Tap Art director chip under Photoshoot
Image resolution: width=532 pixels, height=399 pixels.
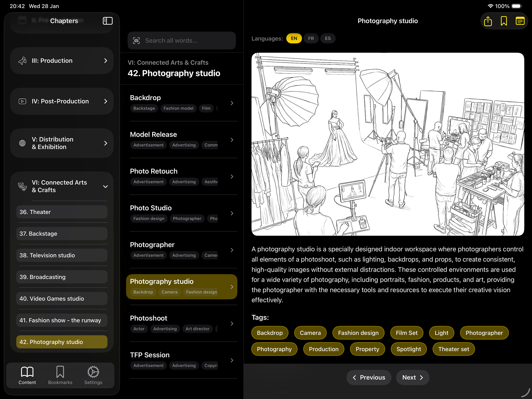click(197, 329)
